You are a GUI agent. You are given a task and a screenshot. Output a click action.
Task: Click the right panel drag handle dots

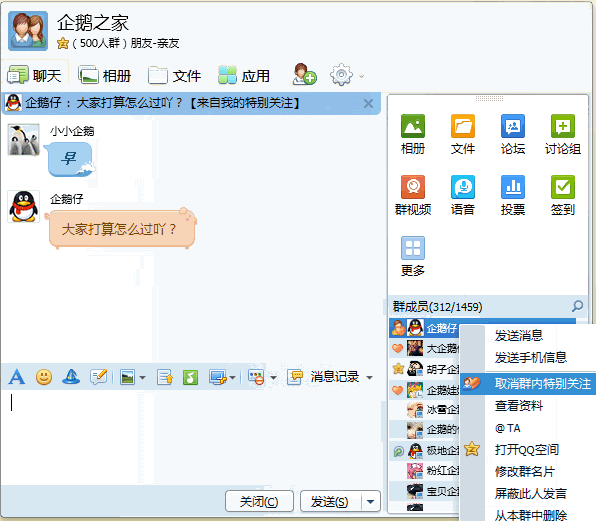[489, 98]
